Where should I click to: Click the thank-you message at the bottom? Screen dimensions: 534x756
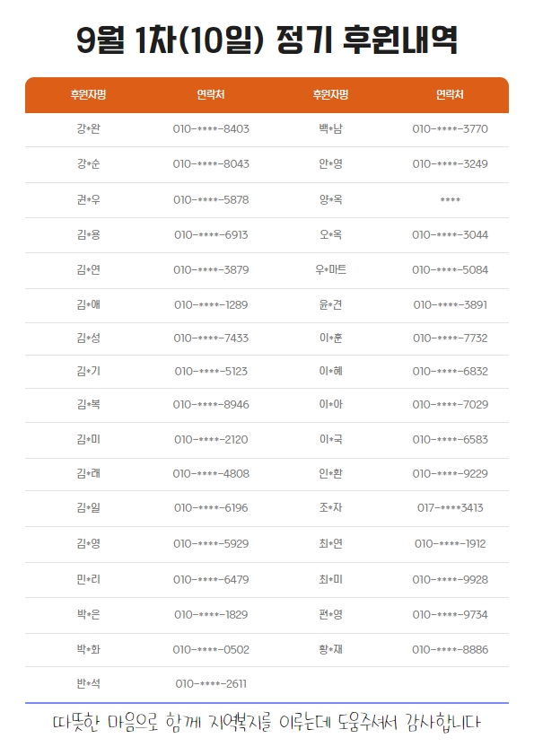pos(267,723)
